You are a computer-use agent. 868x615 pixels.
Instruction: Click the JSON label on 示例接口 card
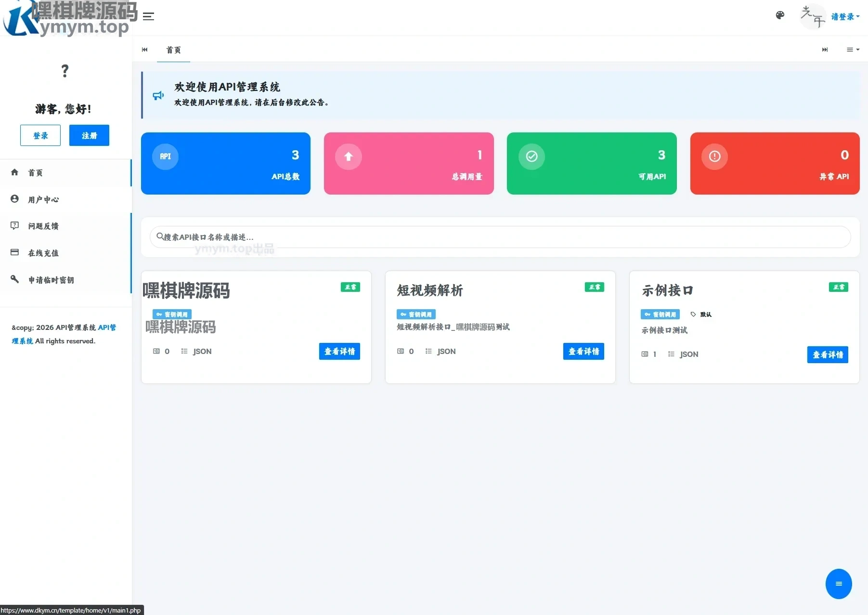tap(689, 354)
